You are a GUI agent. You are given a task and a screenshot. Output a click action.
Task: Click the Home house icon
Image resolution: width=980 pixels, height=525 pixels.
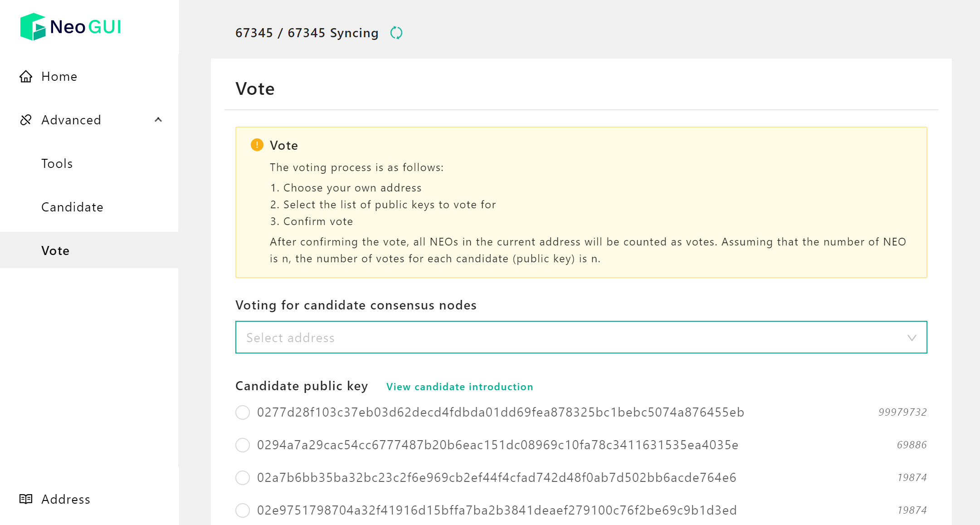tap(26, 76)
